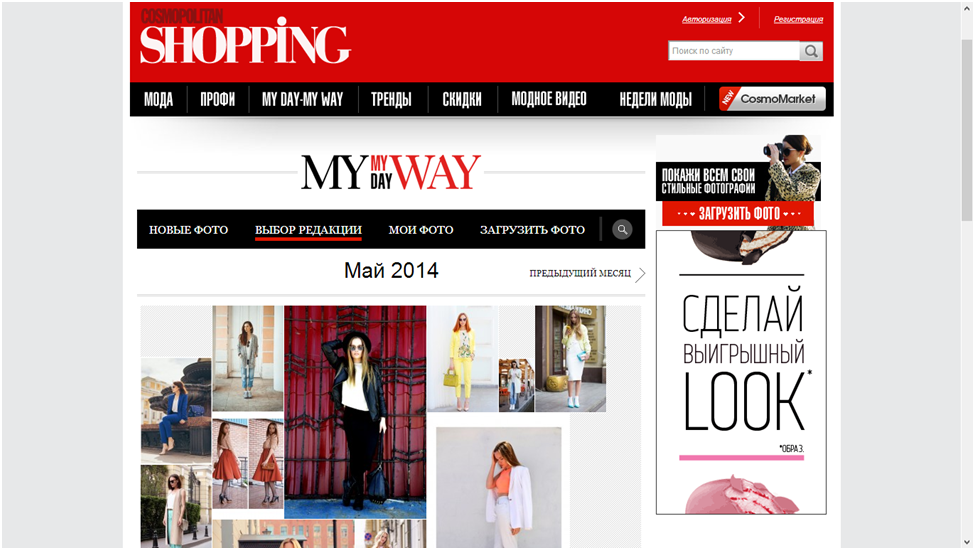Click the red ЗАГРУЗИТЬ ФОТО banner button
The width and height of the screenshot is (975, 550).
pyautogui.click(x=738, y=214)
